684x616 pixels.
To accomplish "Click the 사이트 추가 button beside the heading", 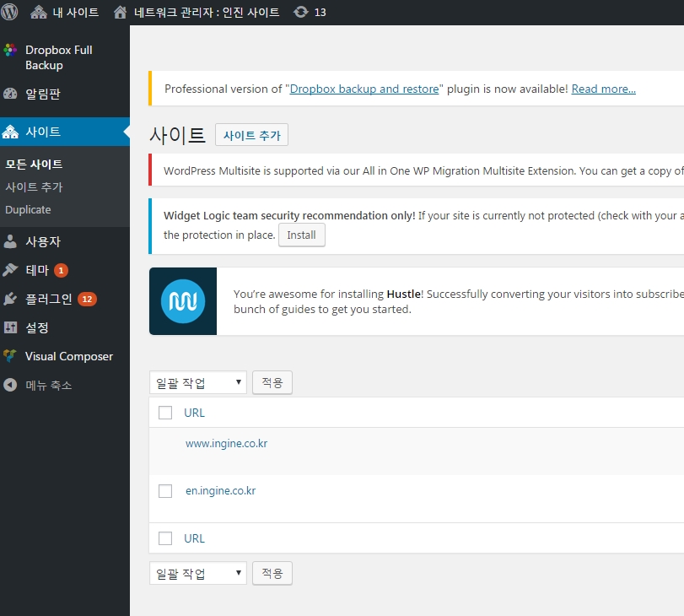I will tap(251, 135).
